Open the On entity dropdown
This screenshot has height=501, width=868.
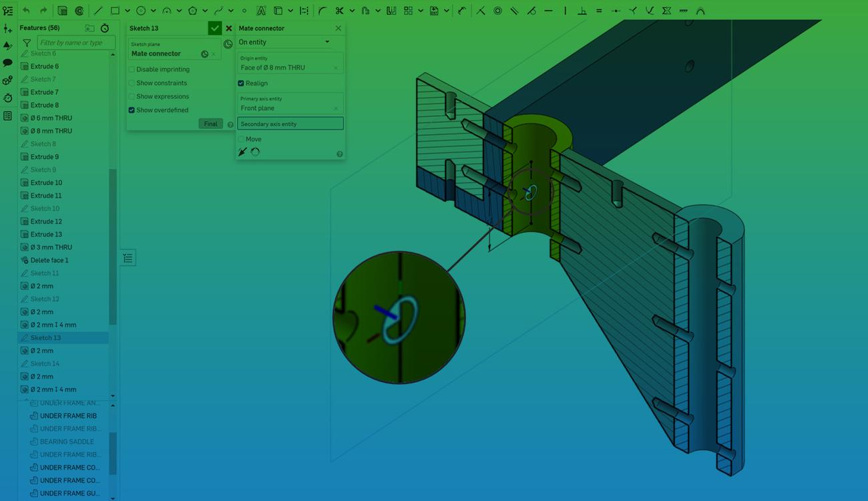tap(288, 41)
